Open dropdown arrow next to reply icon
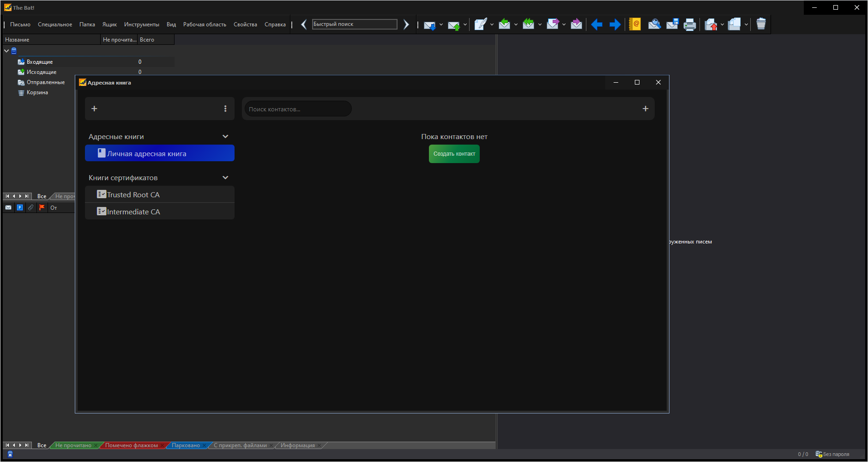The width and height of the screenshot is (868, 462). pyautogui.click(x=516, y=24)
